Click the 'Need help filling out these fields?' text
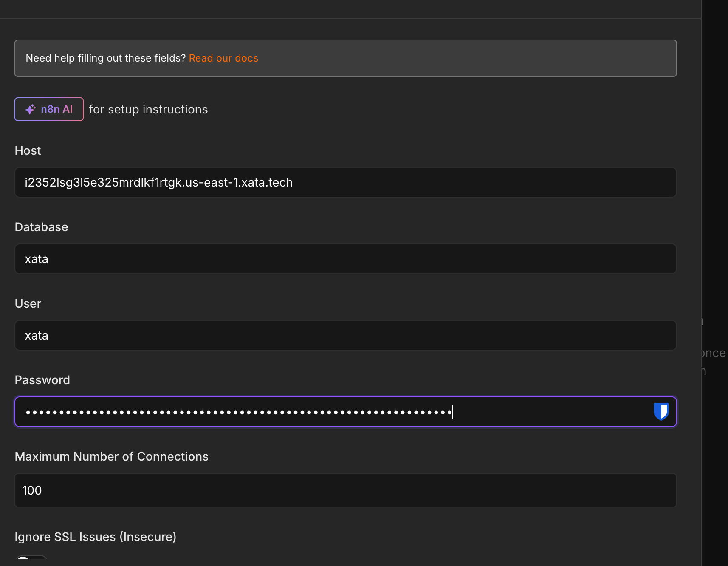This screenshot has height=566, width=728. (106, 58)
